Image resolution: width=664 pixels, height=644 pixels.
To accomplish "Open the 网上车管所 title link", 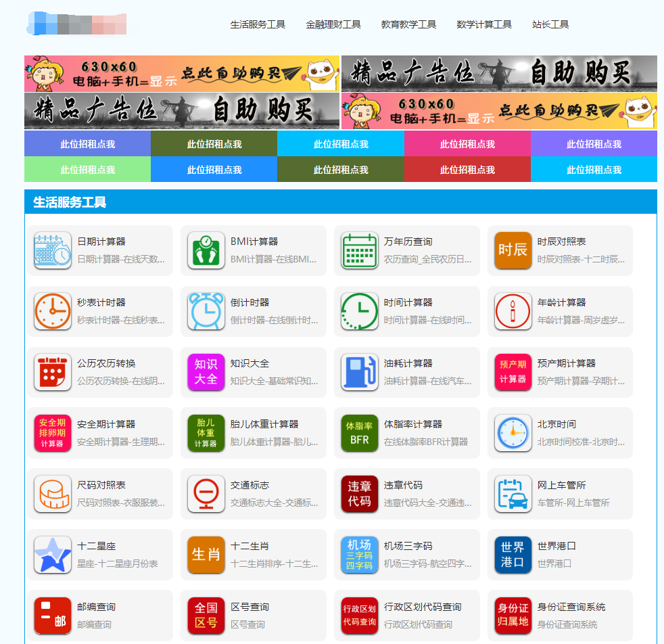I will point(561,485).
